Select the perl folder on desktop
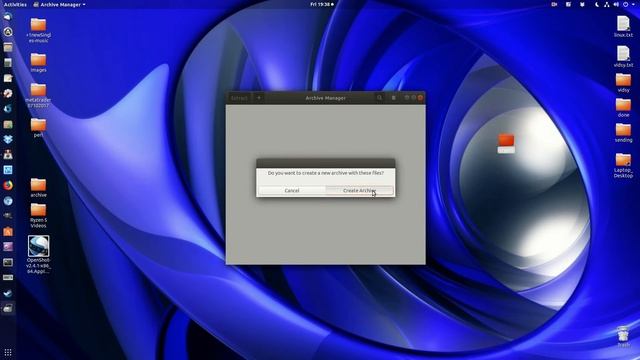The width and height of the screenshot is (640, 360). 38,127
